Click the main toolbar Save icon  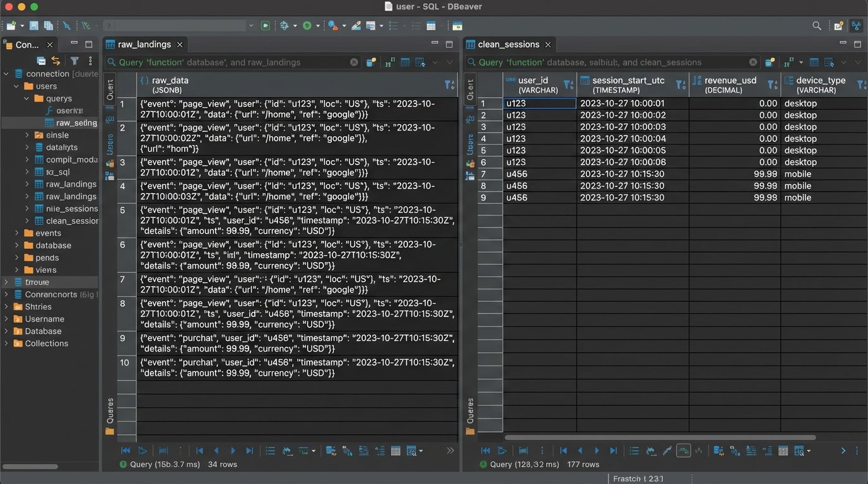click(x=34, y=26)
